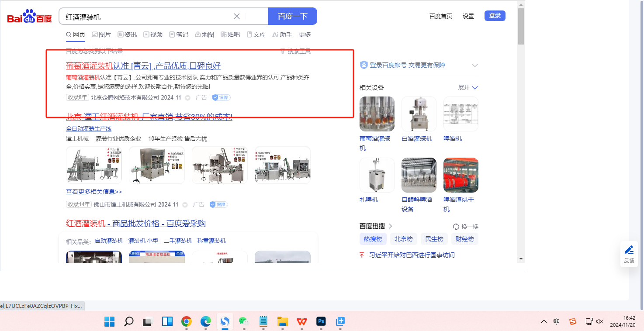Open network settings from the system tray

(589, 321)
